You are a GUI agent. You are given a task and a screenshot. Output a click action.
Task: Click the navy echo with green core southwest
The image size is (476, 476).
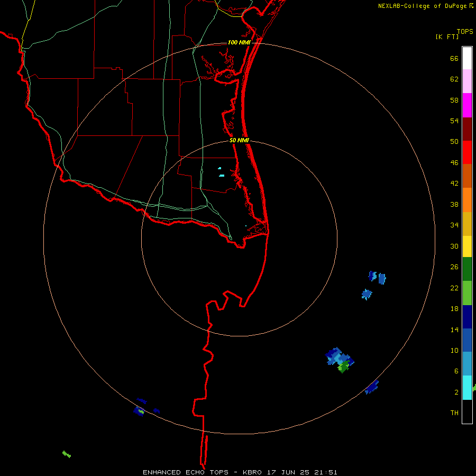(139, 411)
